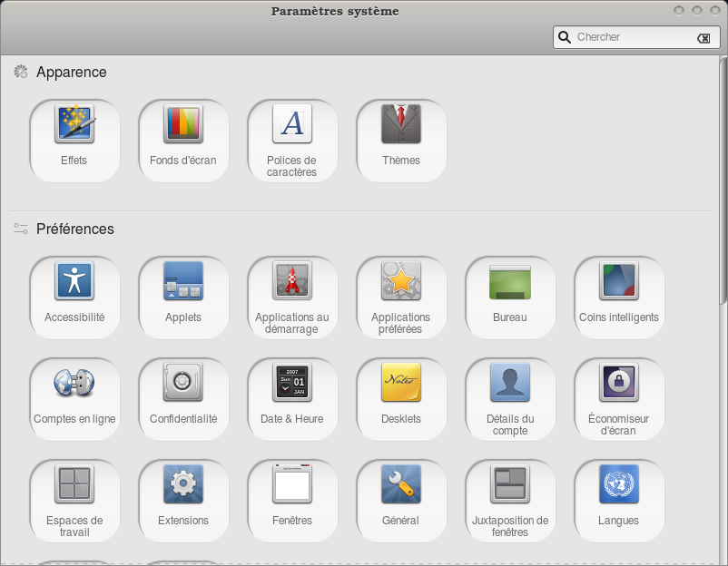Open the Fenêtres settings
The image size is (728, 566).
292,501
